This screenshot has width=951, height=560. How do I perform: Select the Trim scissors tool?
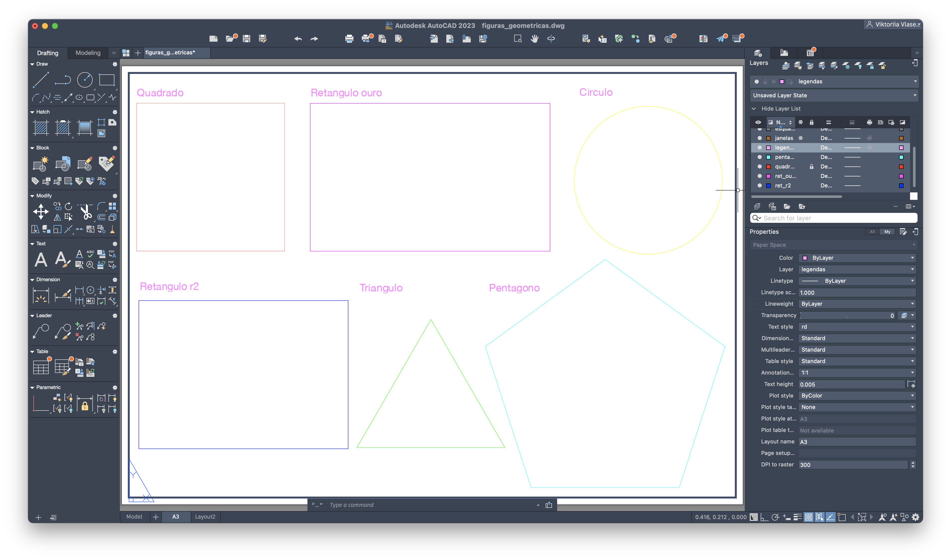point(86,212)
